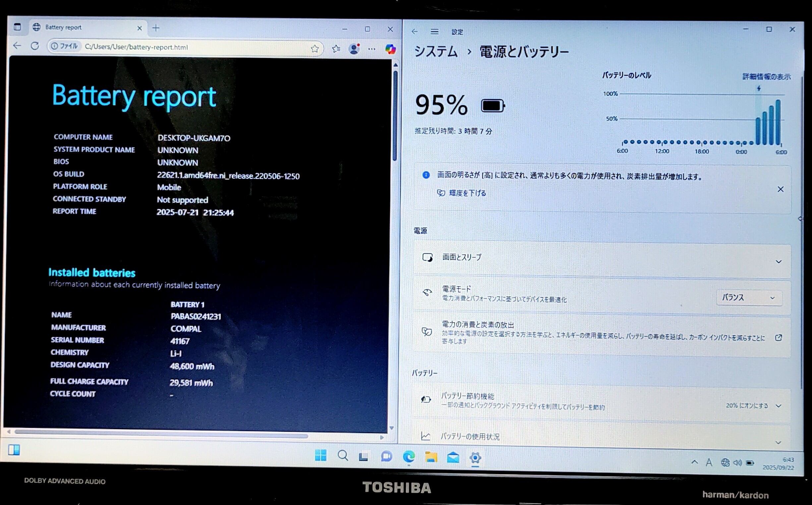Open the Copilot icon in Edge
812x505 pixels.
tap(390, 49)
